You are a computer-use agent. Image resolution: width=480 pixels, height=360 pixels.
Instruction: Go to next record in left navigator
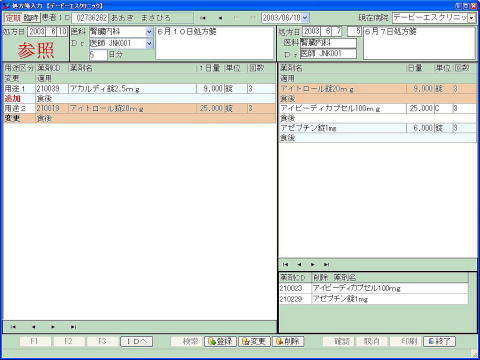53,327
